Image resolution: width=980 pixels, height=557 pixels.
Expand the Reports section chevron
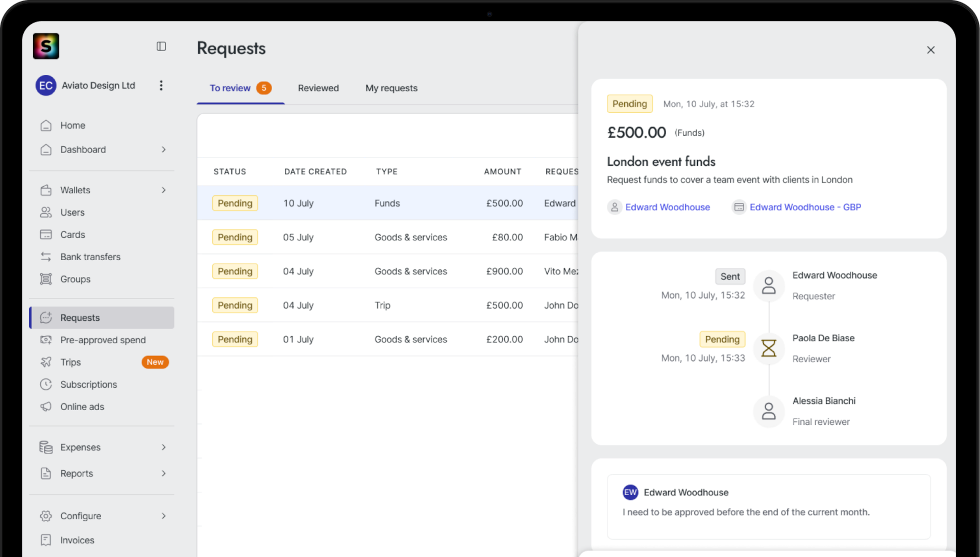point(164,473)
